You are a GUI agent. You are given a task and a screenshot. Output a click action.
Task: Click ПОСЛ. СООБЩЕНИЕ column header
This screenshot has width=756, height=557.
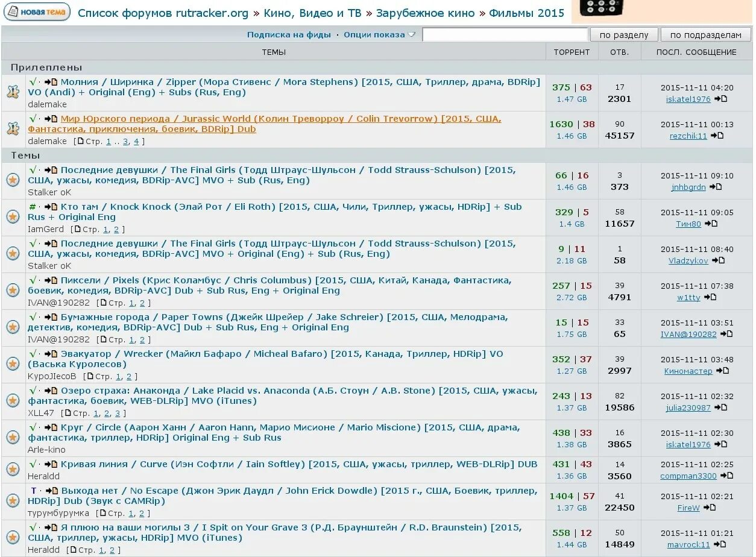pos(696,52)
